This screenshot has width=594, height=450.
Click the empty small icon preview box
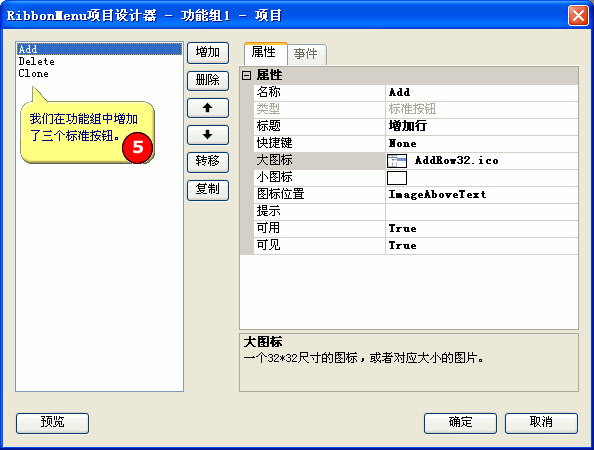click(x=397, y=178)
